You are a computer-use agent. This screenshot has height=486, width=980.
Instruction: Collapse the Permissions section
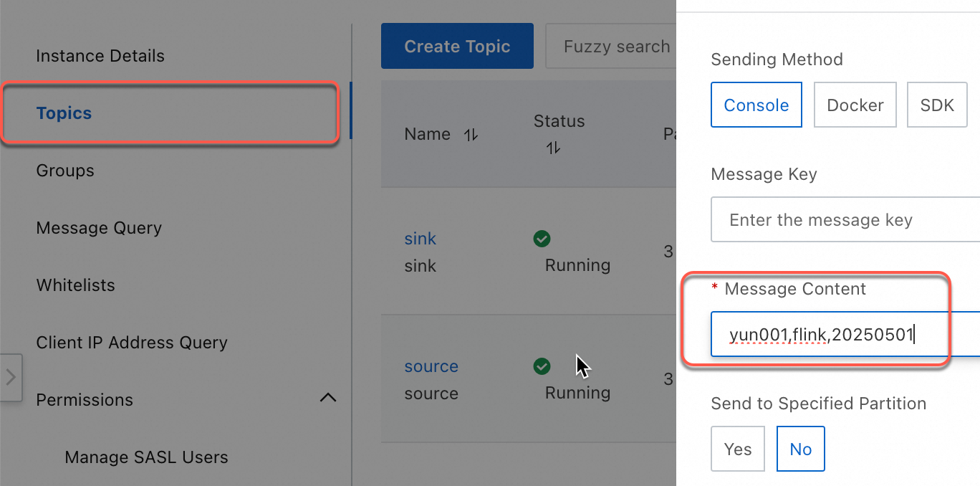tap(327, 398)
